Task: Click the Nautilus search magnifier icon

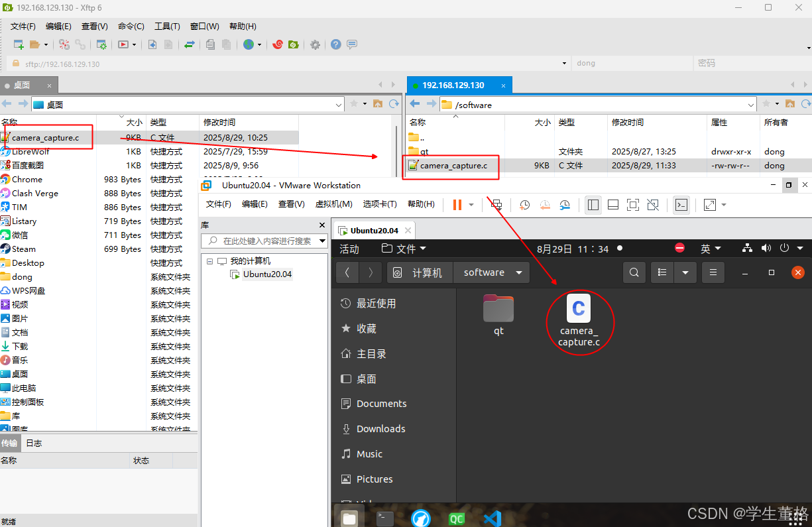Action: coord(634,272)
